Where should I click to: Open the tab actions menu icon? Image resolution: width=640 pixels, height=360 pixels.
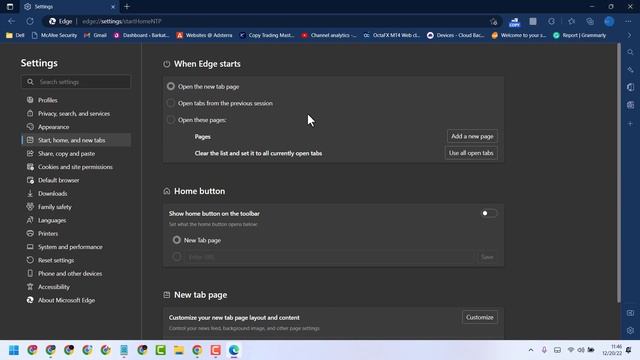(x=10, y=7)
